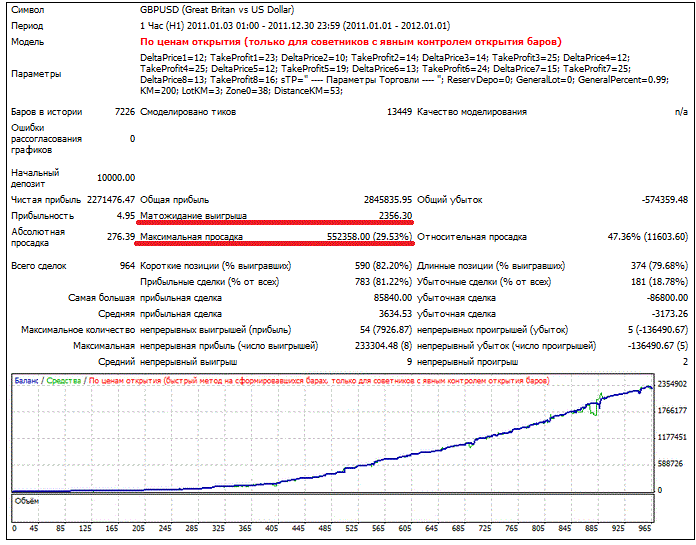Select the red model description text
This screenshot has width=696, height=545.
351,42
